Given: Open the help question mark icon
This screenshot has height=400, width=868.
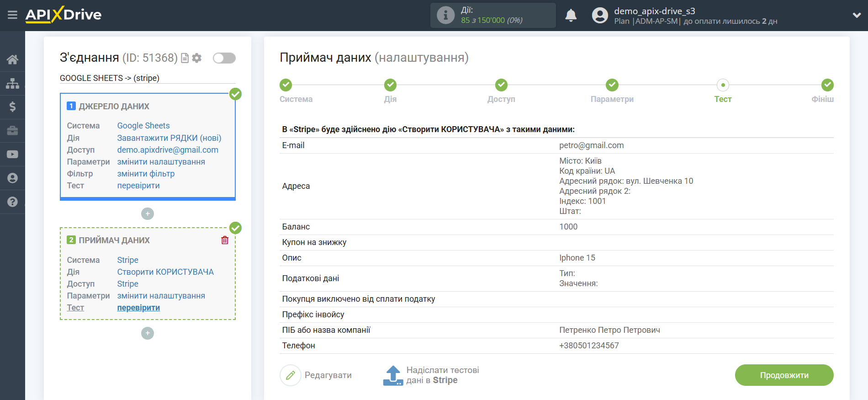Looking at the screenshot, I should (x=12, y=202).
